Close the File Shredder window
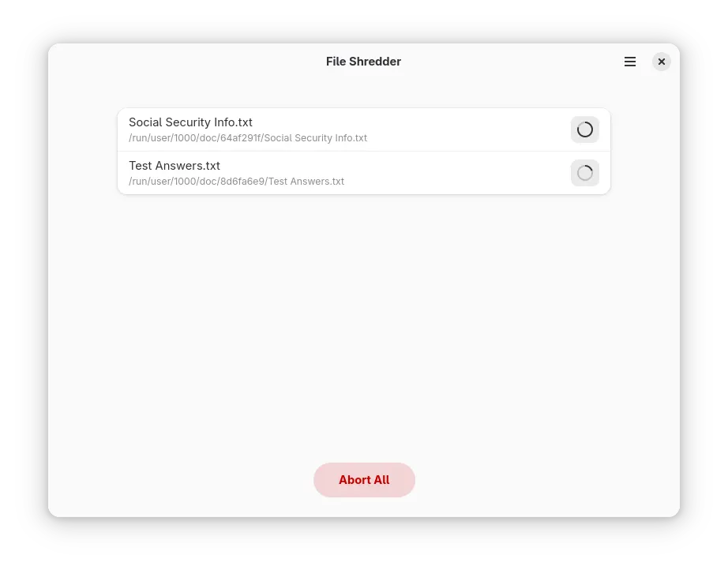This screenshot has height=570, width=728. click(x=661, y=62)
